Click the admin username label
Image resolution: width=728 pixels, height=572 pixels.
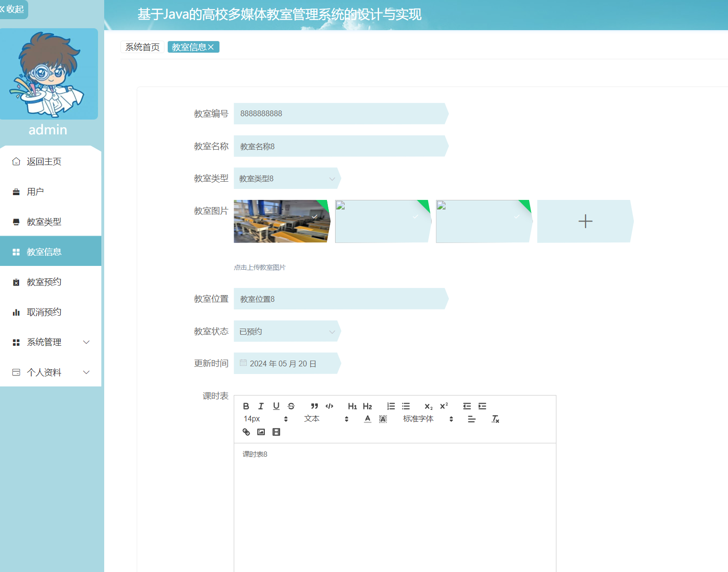tap(48, 130)
